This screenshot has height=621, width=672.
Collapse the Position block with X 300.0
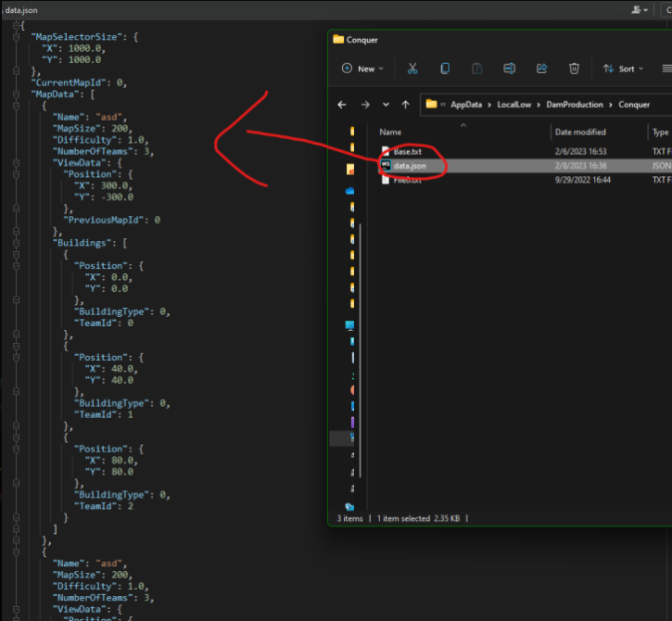pos(17,174)
